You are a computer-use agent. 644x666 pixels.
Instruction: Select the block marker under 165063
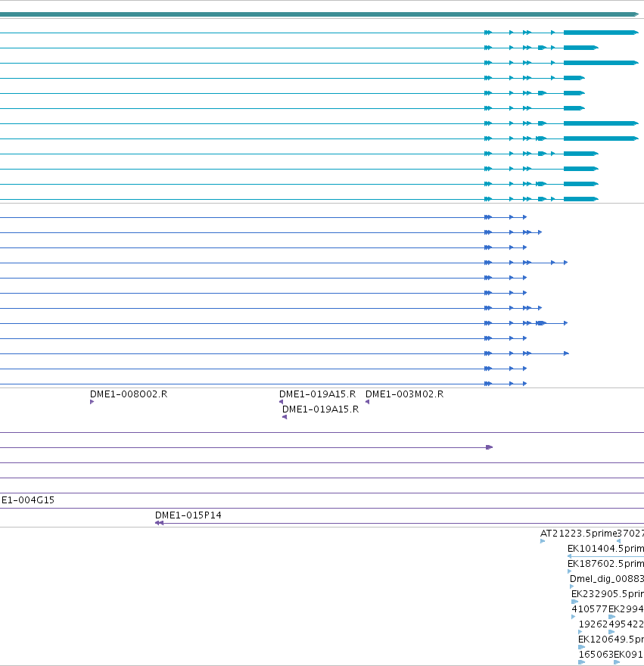coord(581,662)
